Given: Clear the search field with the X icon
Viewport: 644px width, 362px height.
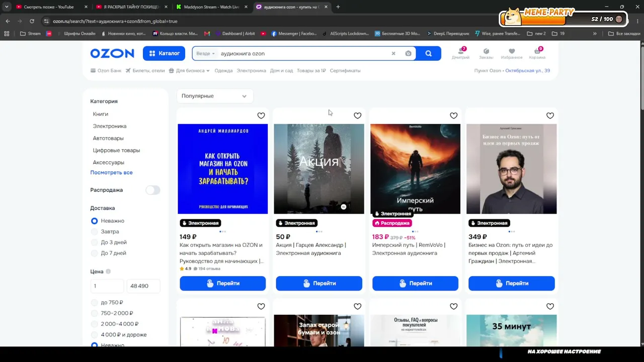Looking at the screenshot, I should coord(393,53).
